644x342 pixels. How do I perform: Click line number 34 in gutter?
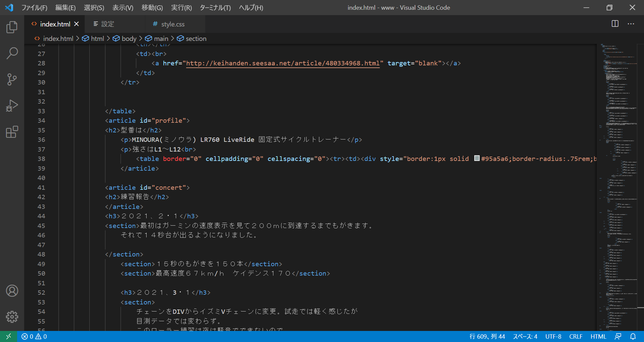point(41,120)
